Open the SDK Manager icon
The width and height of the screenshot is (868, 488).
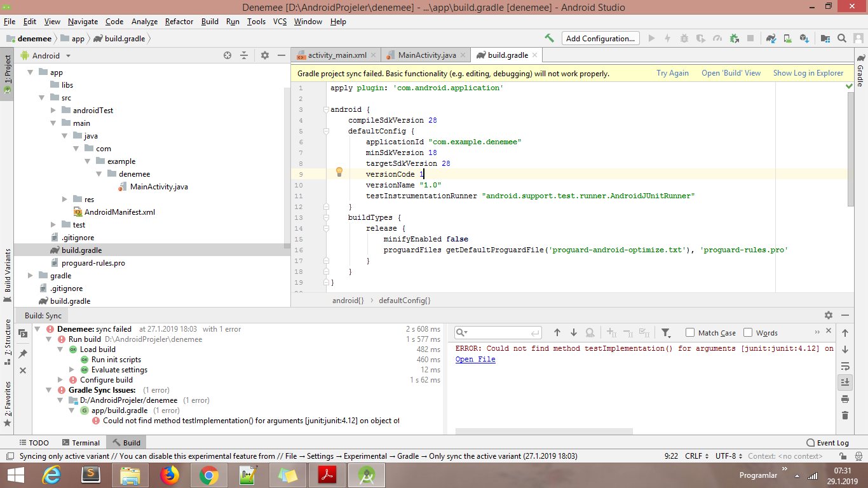click(x=804, y=38)
